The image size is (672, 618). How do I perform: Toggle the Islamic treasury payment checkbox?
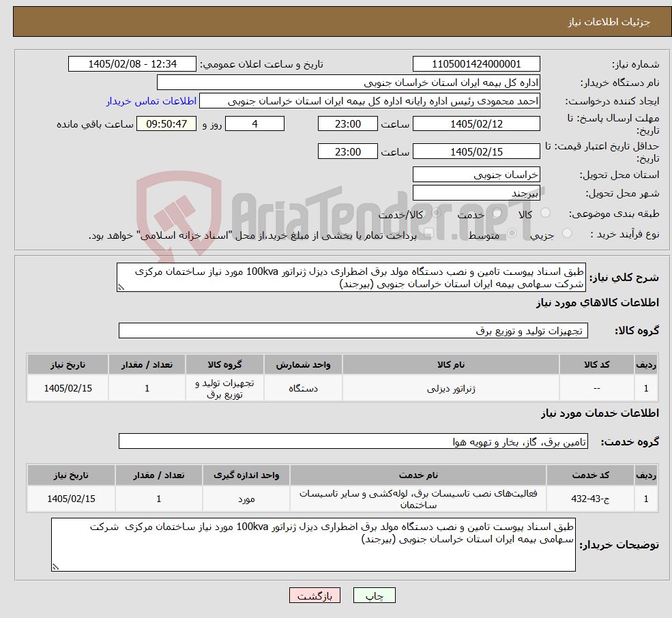click(428, 233)
